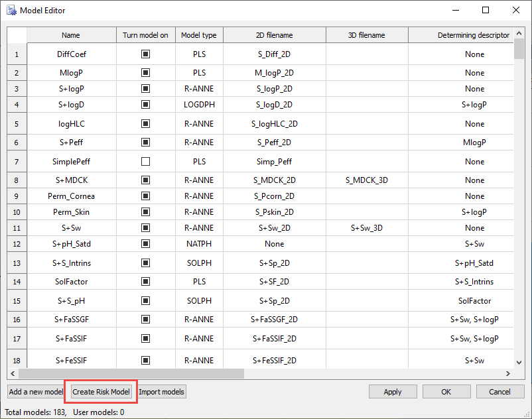Click the horizontal scrollbar thumb
The height and width of the screenshot is (419, 532).
131,373
